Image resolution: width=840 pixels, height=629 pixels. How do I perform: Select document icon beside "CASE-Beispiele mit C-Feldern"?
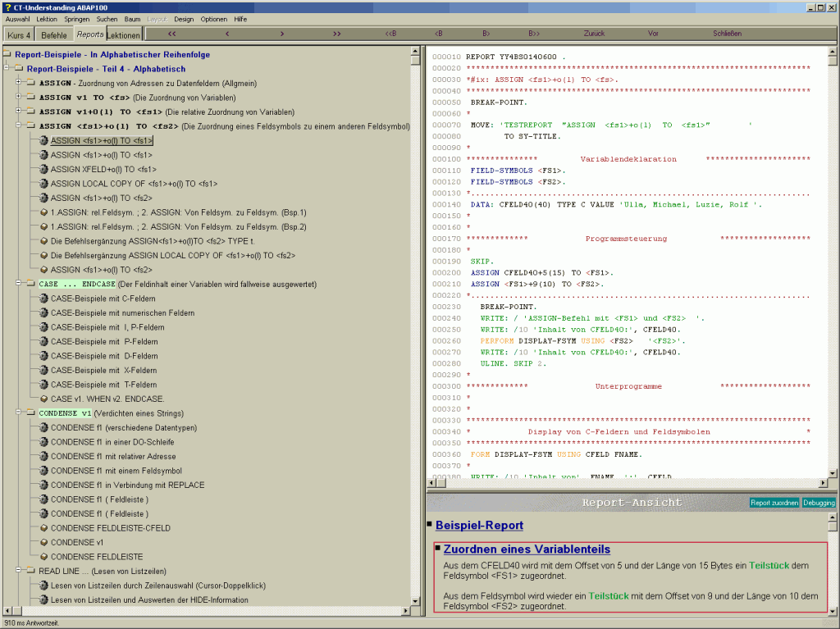click(x=42, y=299)
